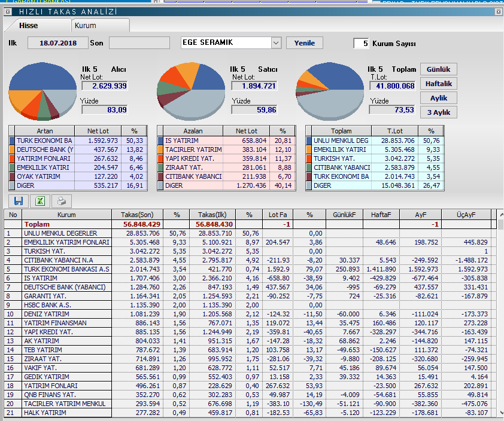
Task: Sort by the AyF column header
Action: click(420, 215)
